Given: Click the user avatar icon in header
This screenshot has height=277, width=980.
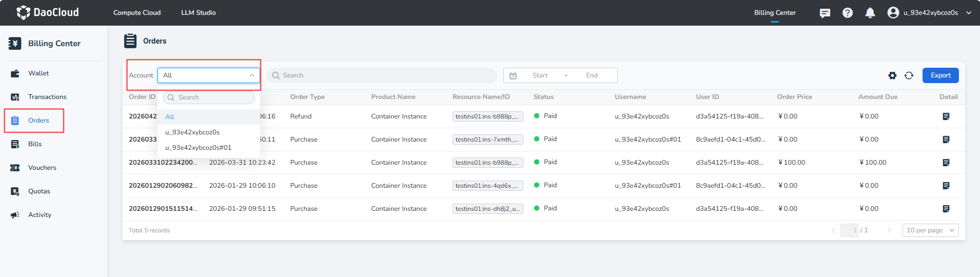Looking at the screenshot, I should click(x=893, y=13).
